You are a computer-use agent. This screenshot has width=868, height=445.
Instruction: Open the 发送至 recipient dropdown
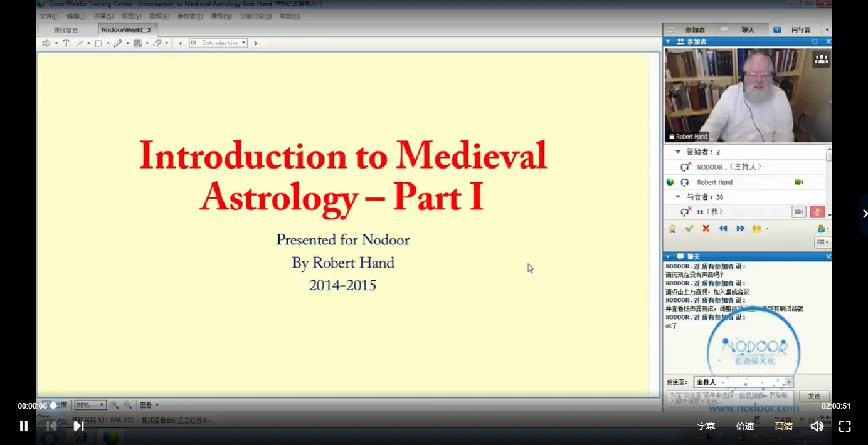[x=743, y=381]
